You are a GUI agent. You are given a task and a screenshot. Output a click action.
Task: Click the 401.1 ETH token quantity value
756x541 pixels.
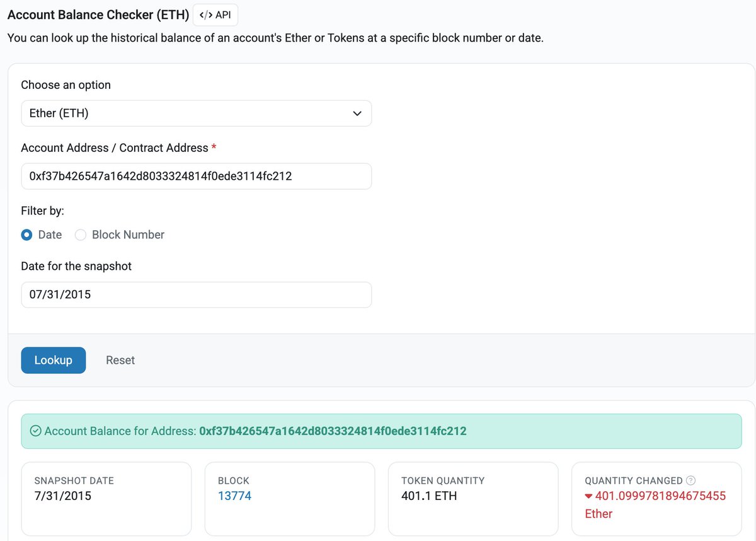[x=429, y=496]
